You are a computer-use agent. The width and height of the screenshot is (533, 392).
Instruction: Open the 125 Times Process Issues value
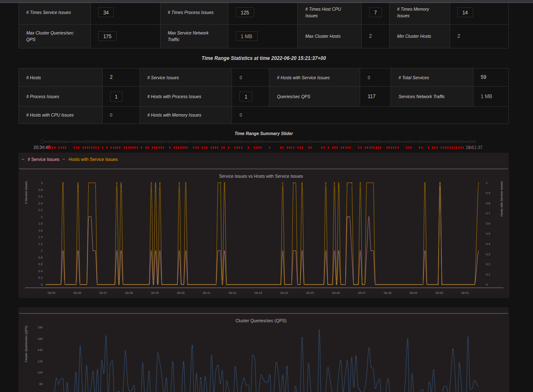245,12
